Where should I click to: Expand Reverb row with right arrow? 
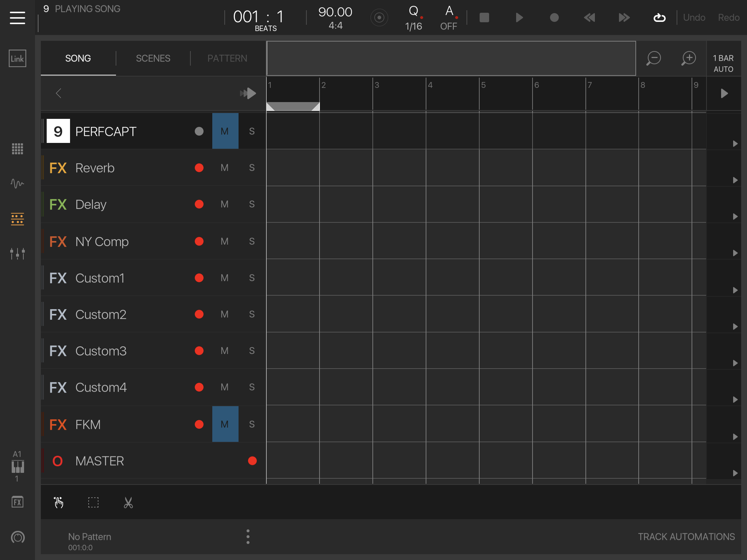tap(735, 180)
